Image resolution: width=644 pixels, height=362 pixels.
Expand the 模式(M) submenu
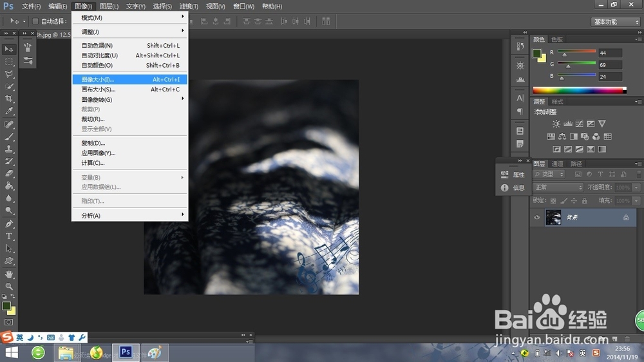[130, 17]
